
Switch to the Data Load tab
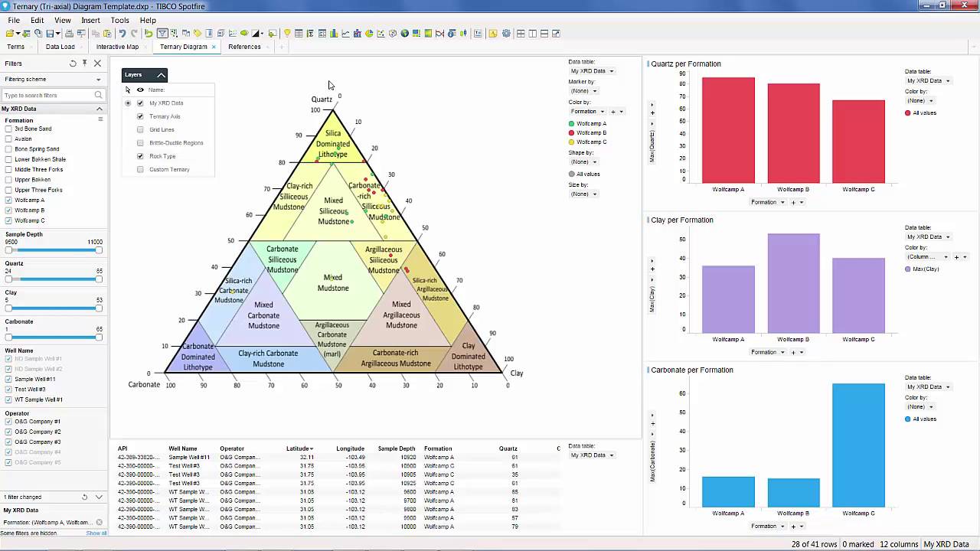point(60,47)
